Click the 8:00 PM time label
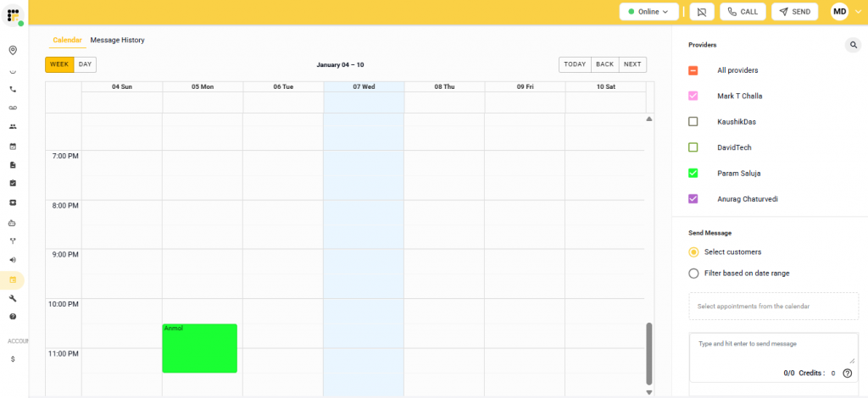 coord(65,206)
